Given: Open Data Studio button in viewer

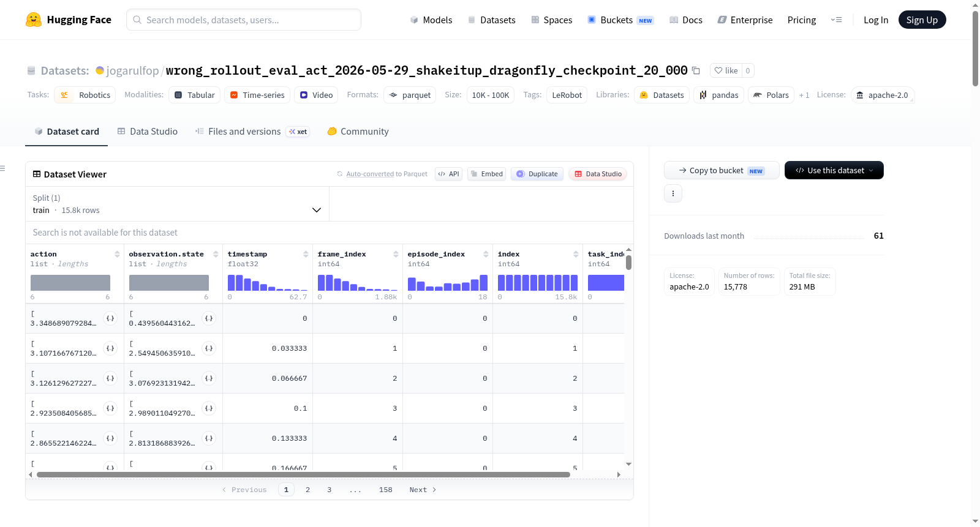Looking at the screenshot, I should [x=598, y=174].
